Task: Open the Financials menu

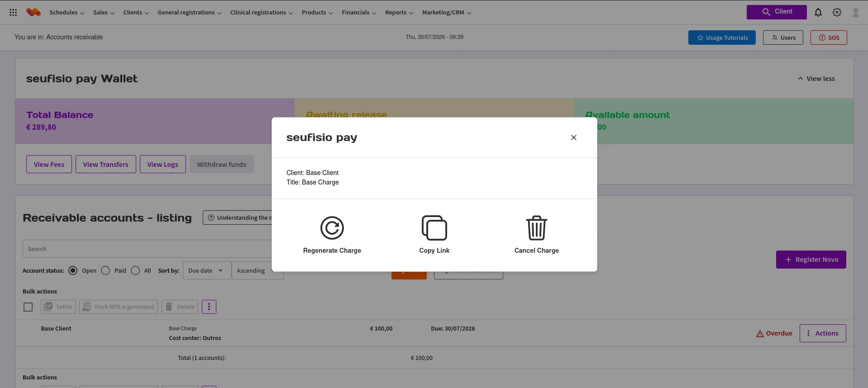Action: click(359, 13)
